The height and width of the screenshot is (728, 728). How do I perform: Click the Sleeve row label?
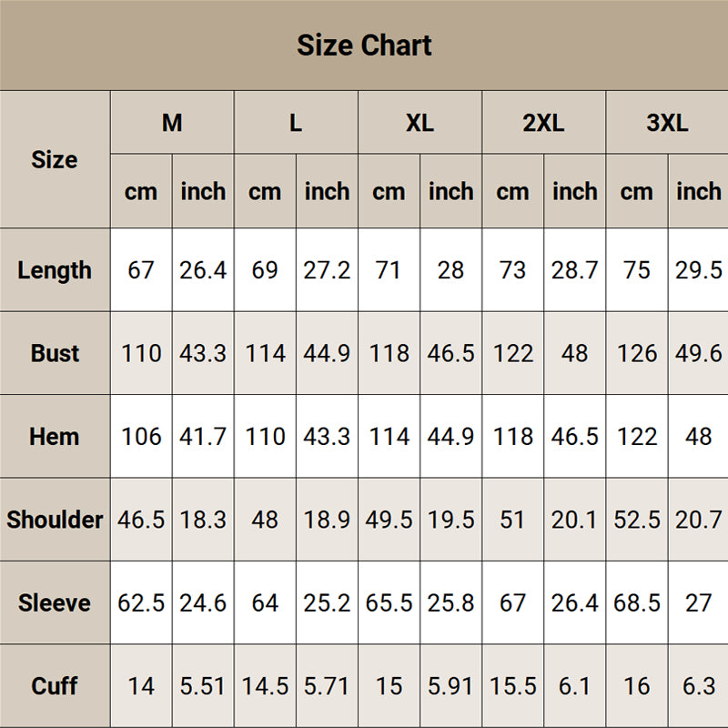(x=55, y=603)
